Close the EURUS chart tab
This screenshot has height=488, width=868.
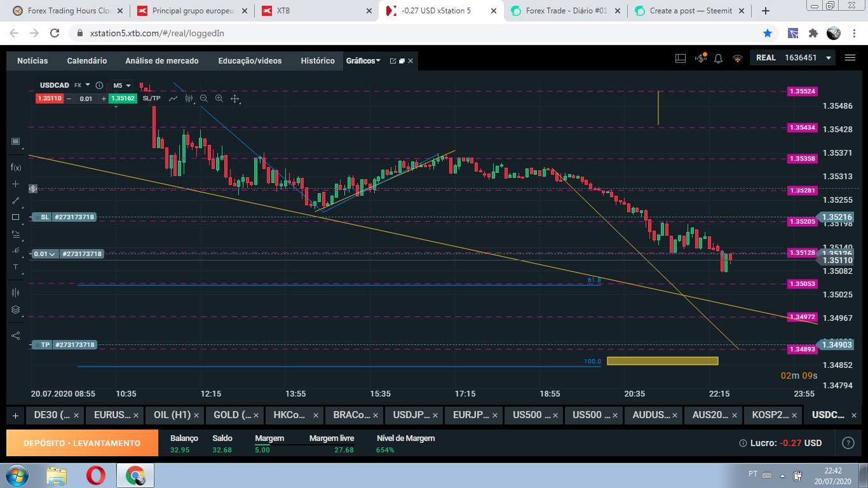(x=135, y=416)
